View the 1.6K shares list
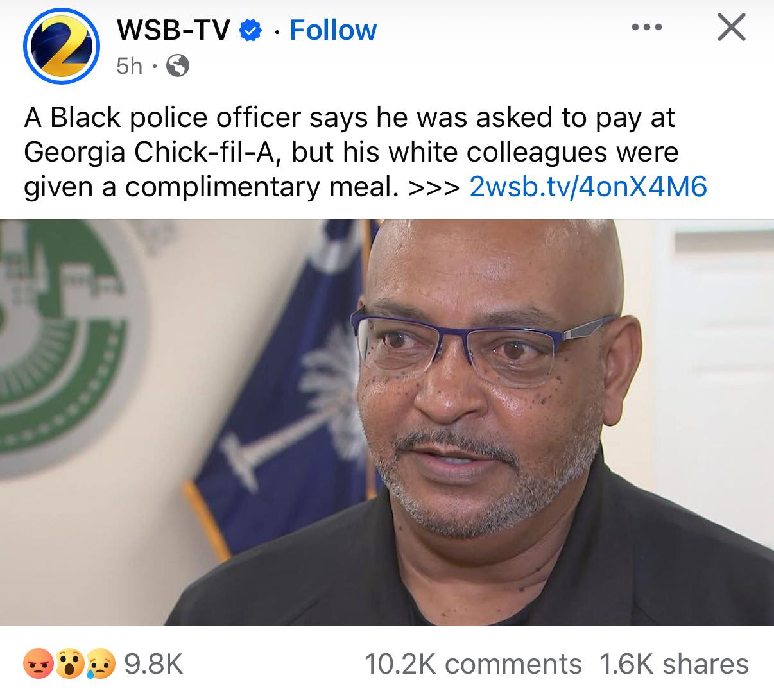Image resolution: width=774 pixels, height=700 pixels. point(674,664)
